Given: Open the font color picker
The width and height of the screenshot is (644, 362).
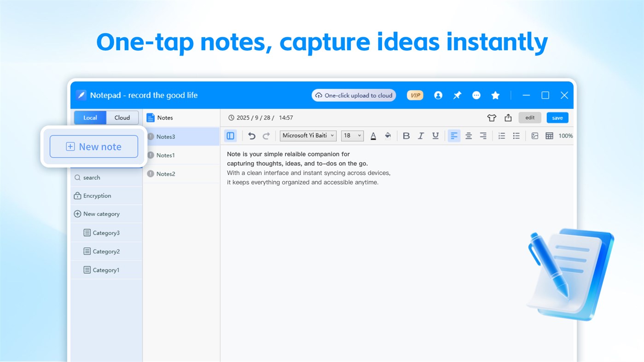Looking at the screenshot, I should 373,135.
